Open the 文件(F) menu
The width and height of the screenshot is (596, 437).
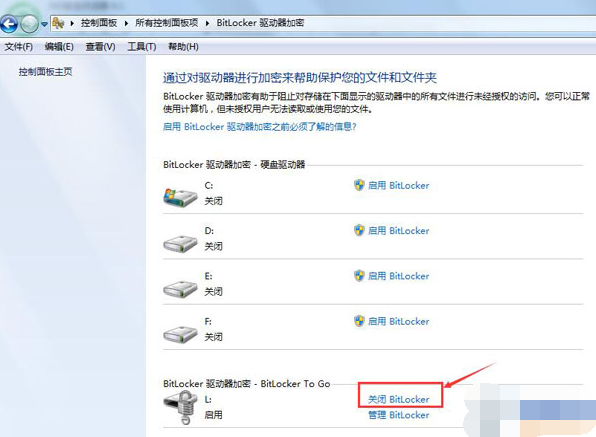tap(19, 47)
